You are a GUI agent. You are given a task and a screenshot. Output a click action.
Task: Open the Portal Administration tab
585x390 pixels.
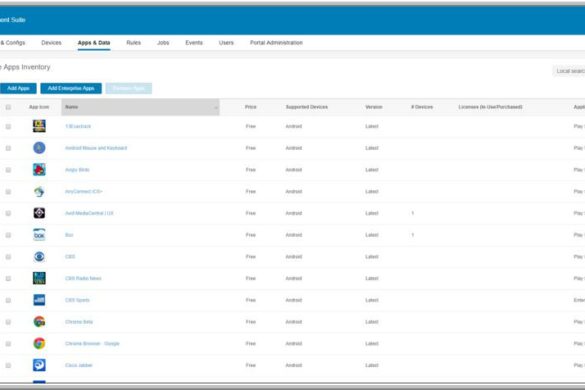point(276,43)
